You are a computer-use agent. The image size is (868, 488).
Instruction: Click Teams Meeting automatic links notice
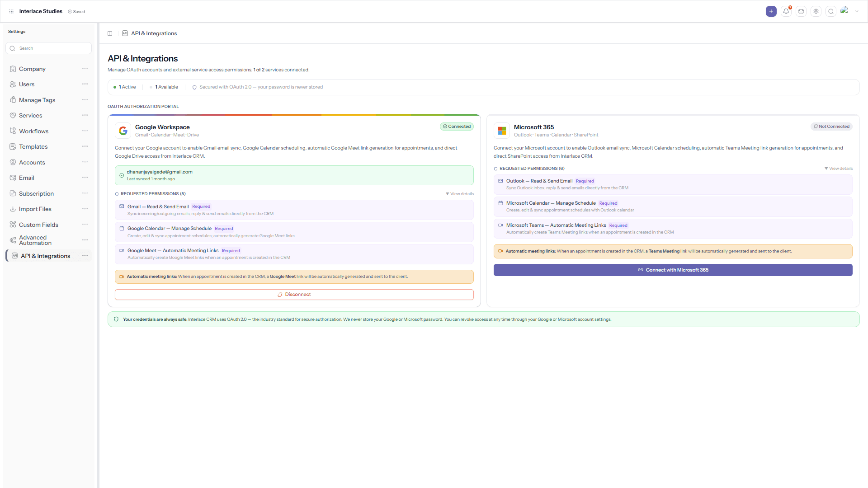(x=673, y=251)
